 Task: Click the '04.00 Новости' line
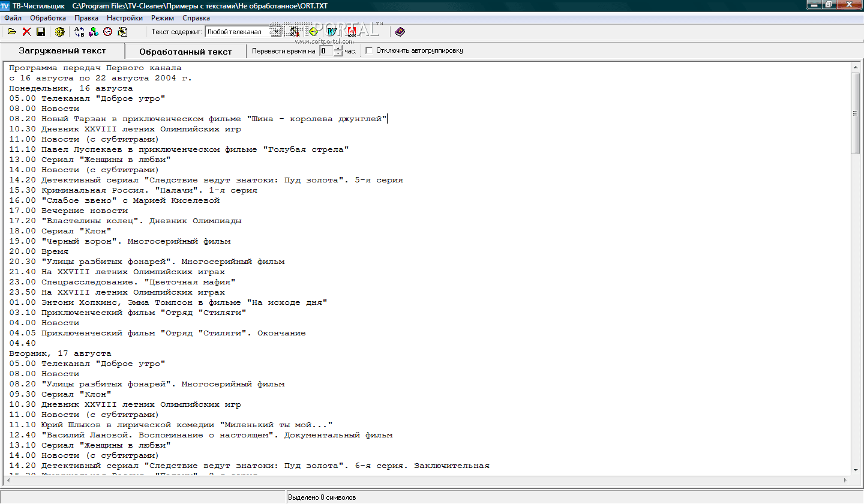coord(44,323)
